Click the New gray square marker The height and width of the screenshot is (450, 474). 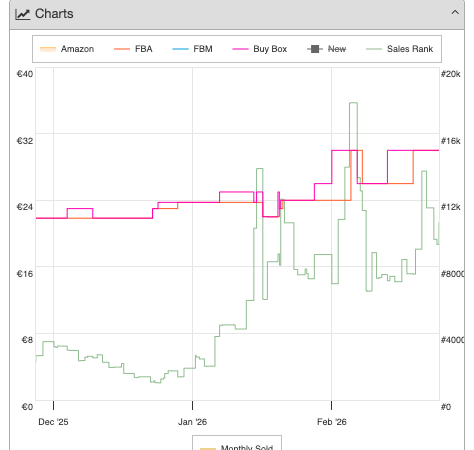[315, 49]
